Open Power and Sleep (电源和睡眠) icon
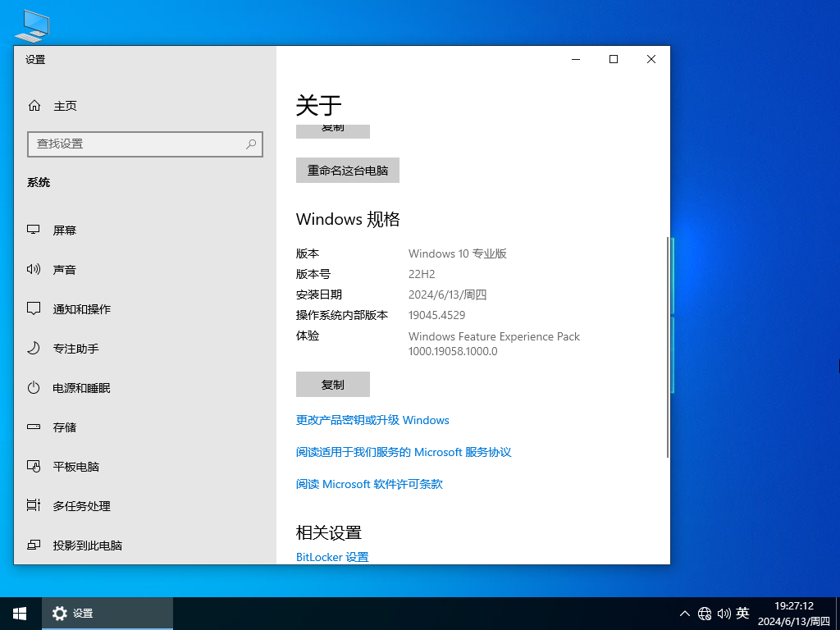The height and width of the screenshot is (630, 840). [34, 388]
